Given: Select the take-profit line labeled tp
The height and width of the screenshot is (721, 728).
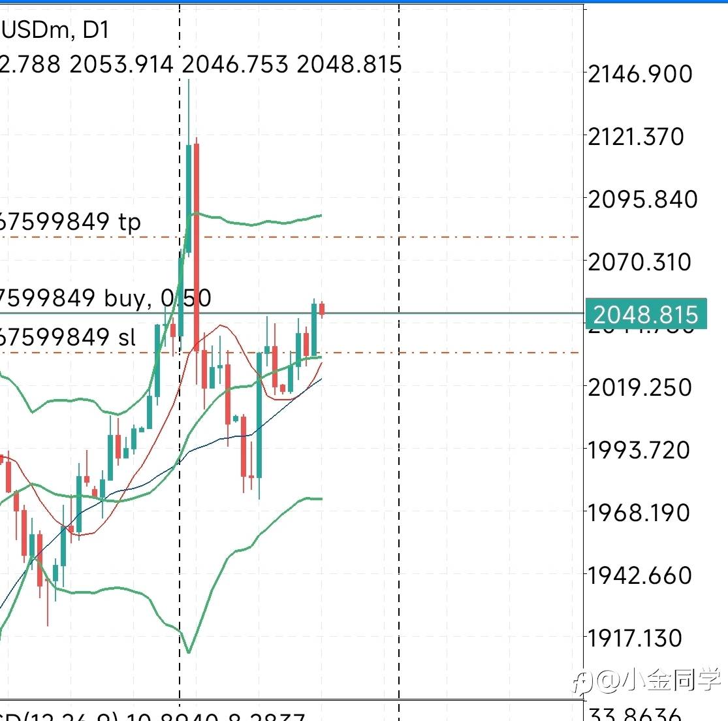Looking at the screenshot, I should 290,237.
